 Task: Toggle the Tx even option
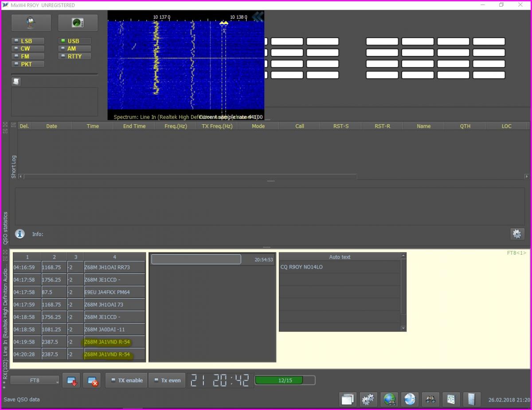tap(167, 380)
